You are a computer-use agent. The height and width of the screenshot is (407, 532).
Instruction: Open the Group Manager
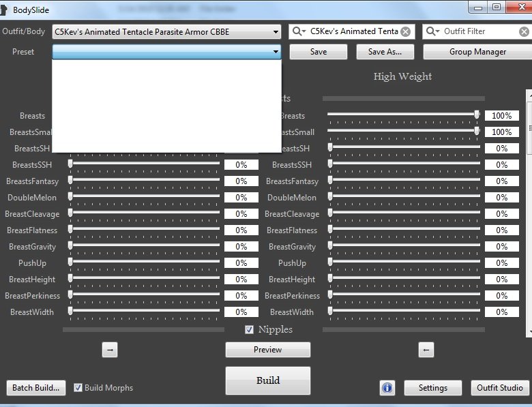click(477, 52)
